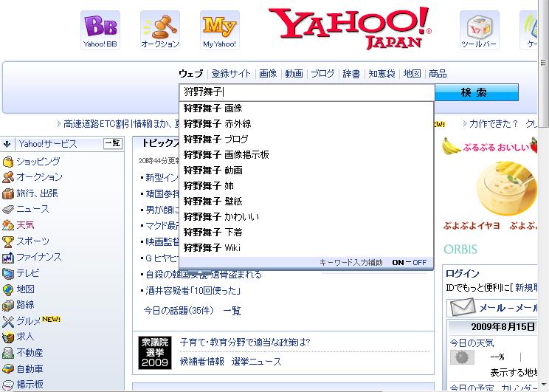The image size is (549, 392).
Task: Click the 自動車 car icon
Action: pos(7,369)
